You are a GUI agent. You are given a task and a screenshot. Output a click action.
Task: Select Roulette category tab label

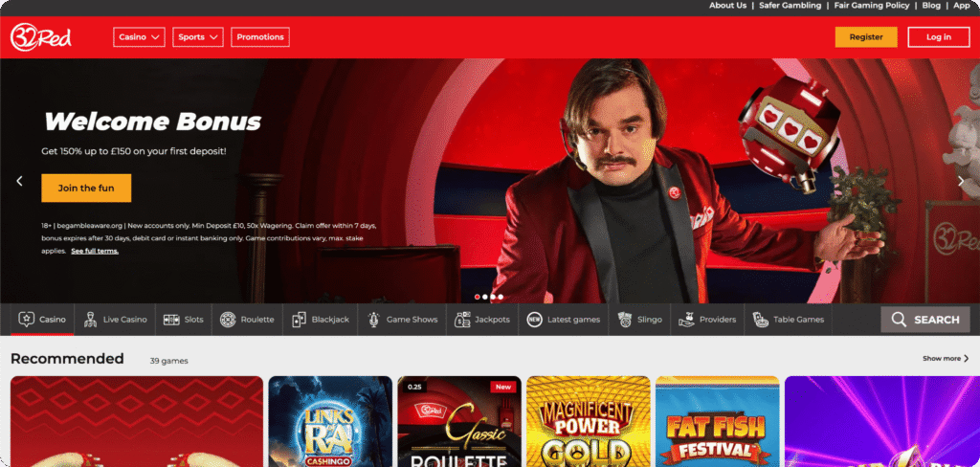coord(257,320)
